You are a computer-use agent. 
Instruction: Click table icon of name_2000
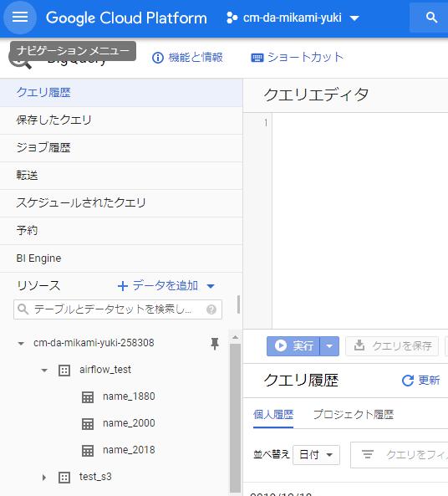click(88, 424)
